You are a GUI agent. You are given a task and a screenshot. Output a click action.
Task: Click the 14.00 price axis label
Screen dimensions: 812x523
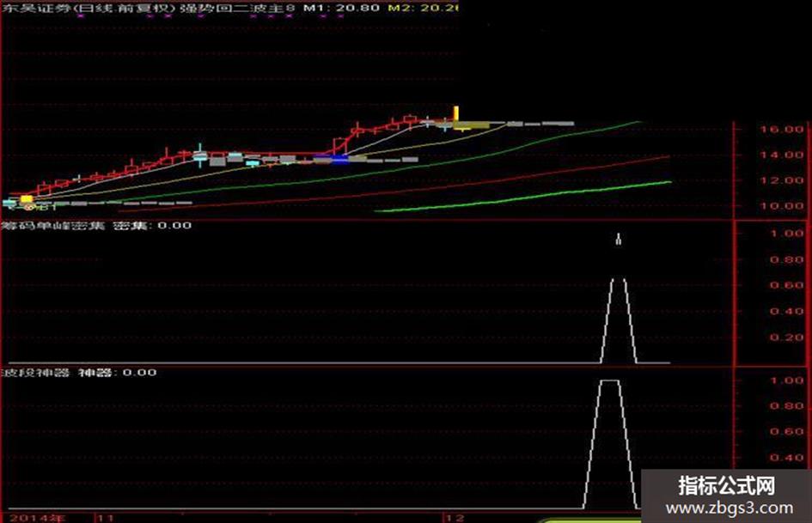click(x=781, y=155)
